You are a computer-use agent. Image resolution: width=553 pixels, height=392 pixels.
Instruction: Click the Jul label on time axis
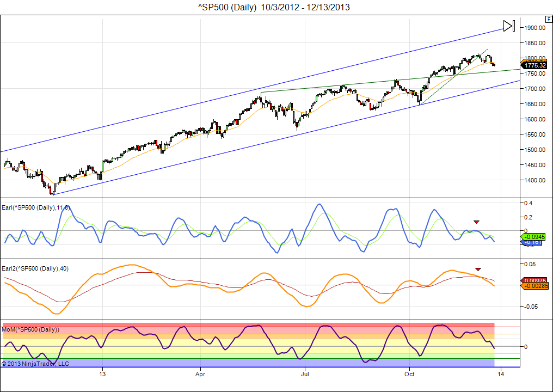click(305, 374)
